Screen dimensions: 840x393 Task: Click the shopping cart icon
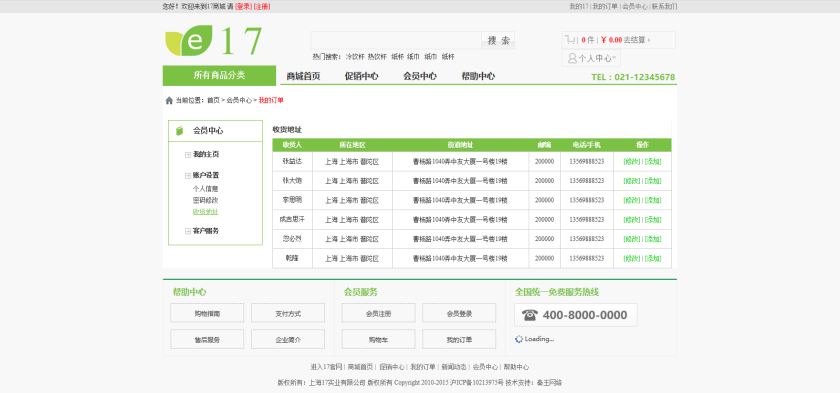point(571,40)
